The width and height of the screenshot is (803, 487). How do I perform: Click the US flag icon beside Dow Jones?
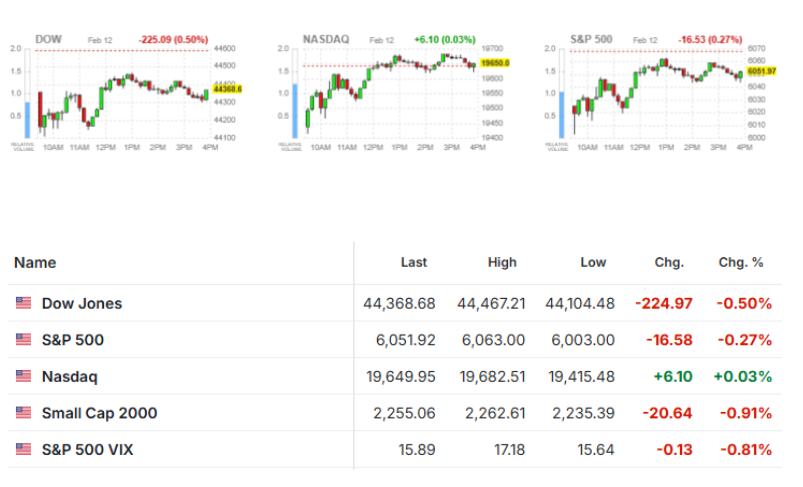pos(24,303)
